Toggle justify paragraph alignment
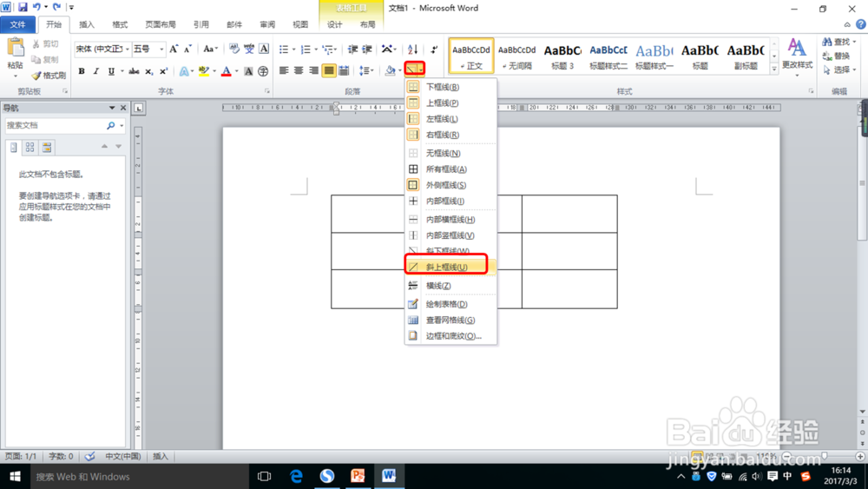This screenshot has height=489, width=868. pos(329,70)
